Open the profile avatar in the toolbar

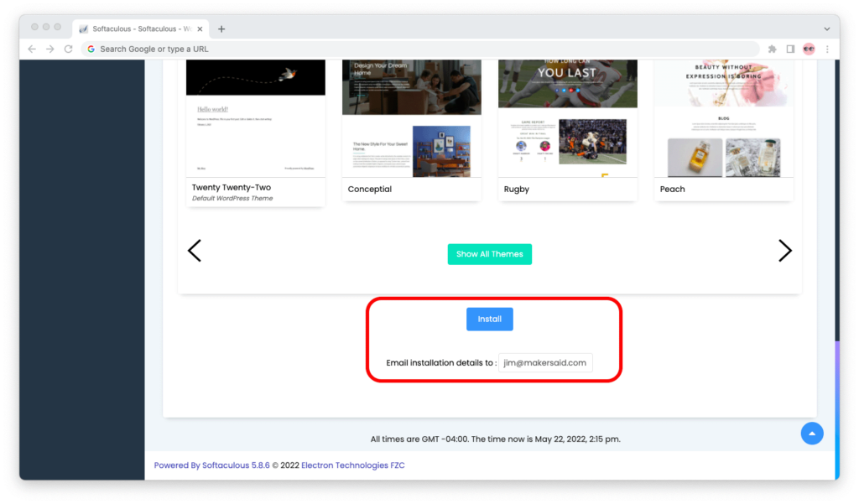tap(809, 49)
